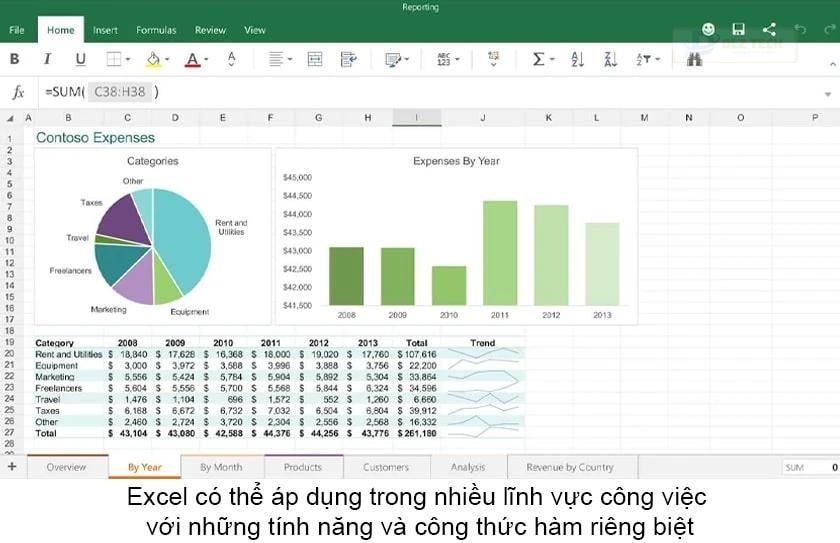Viewport: 840px width, 543px height.
Task: Click the text alignment icon
Action: point(275,59)
